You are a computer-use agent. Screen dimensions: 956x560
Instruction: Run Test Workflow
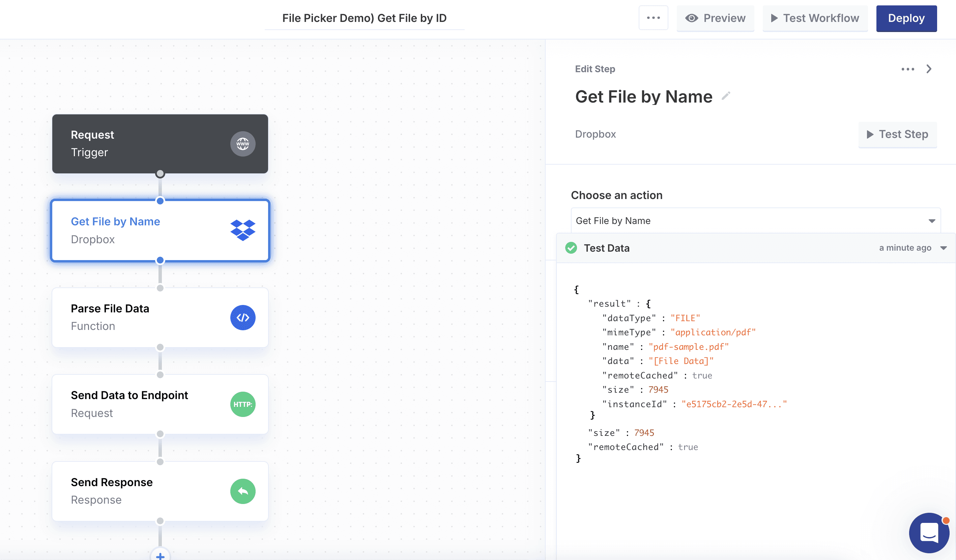pos(815,18)
